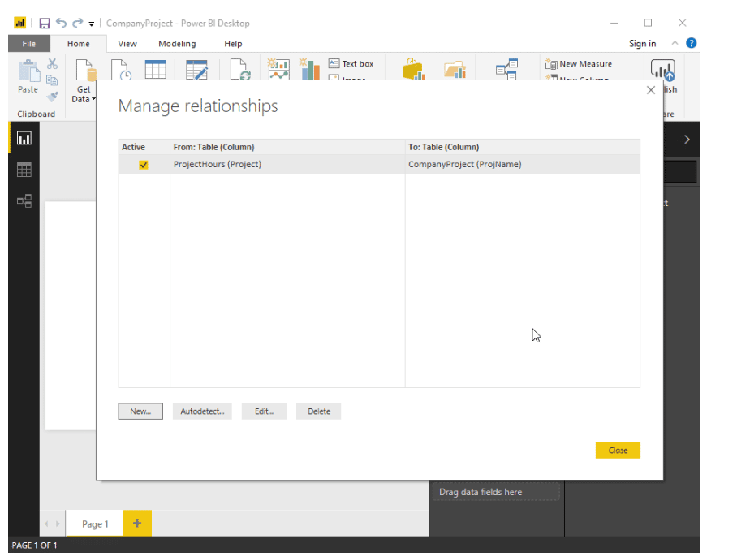Expand the Quick Access Toolbar customize menu

(x=91, y=23)
